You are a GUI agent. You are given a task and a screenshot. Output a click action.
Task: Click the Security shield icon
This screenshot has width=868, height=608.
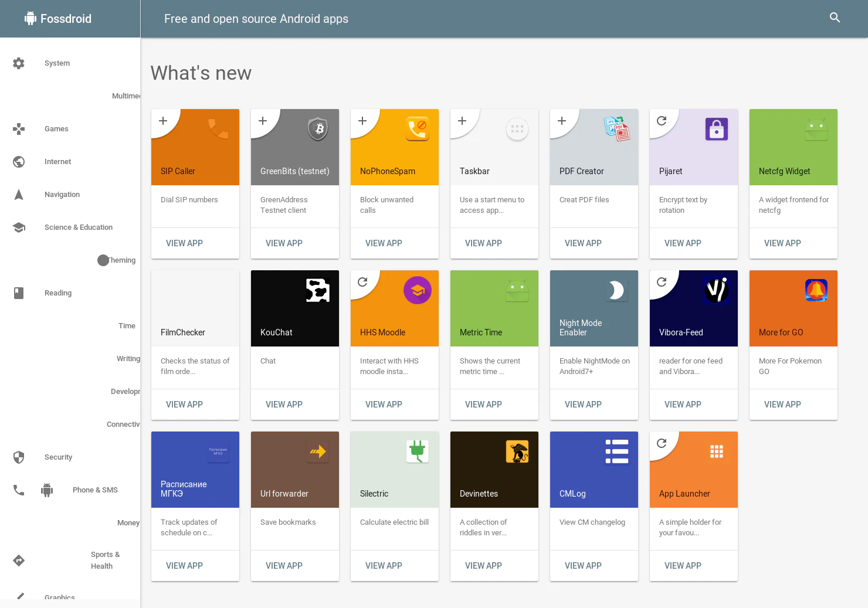[x=19, y=457]
